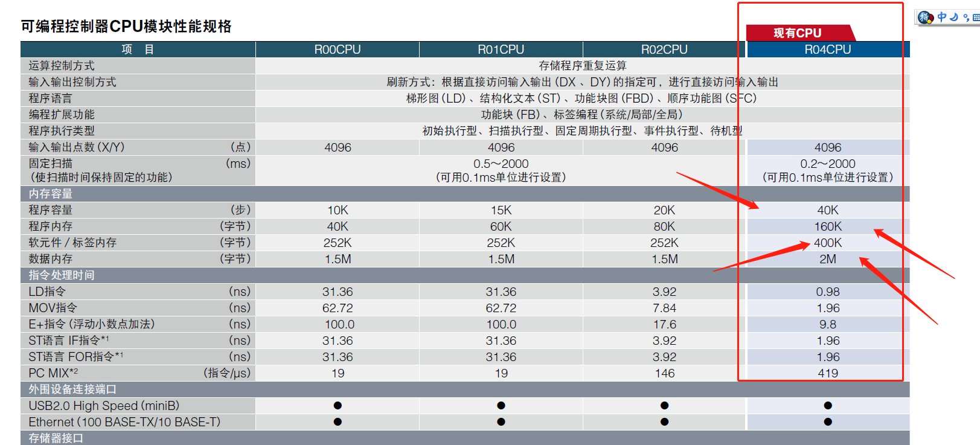
Task: Click the page title 可编程控制器CPU模块性能规格
Action: coord(126,27)
